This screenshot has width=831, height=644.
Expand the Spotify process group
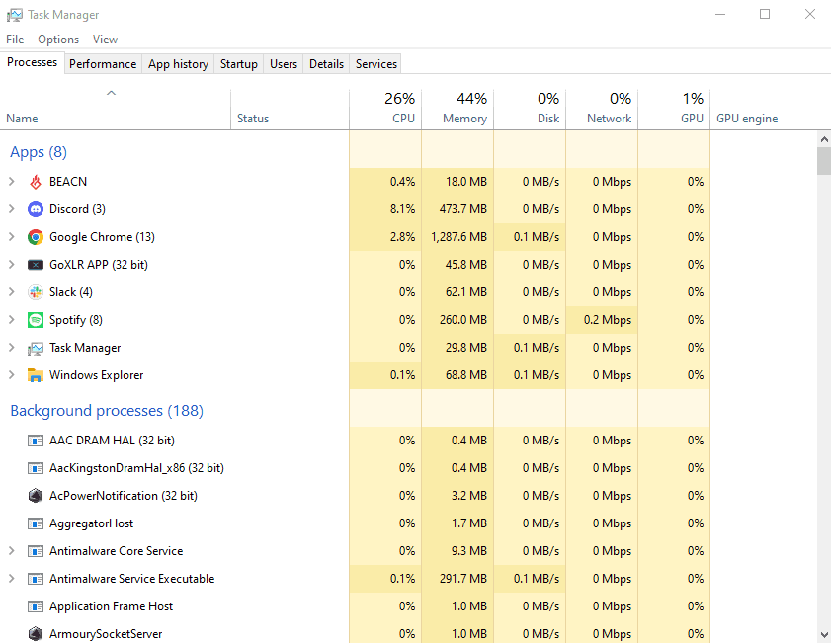(x=11, y=320)
